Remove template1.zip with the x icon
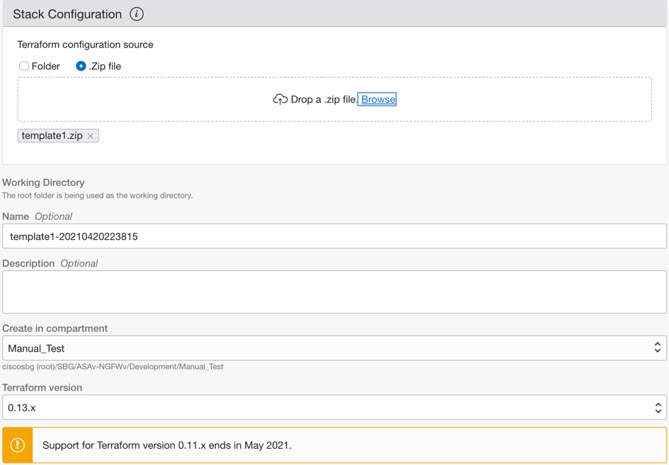 click(90, 136)
